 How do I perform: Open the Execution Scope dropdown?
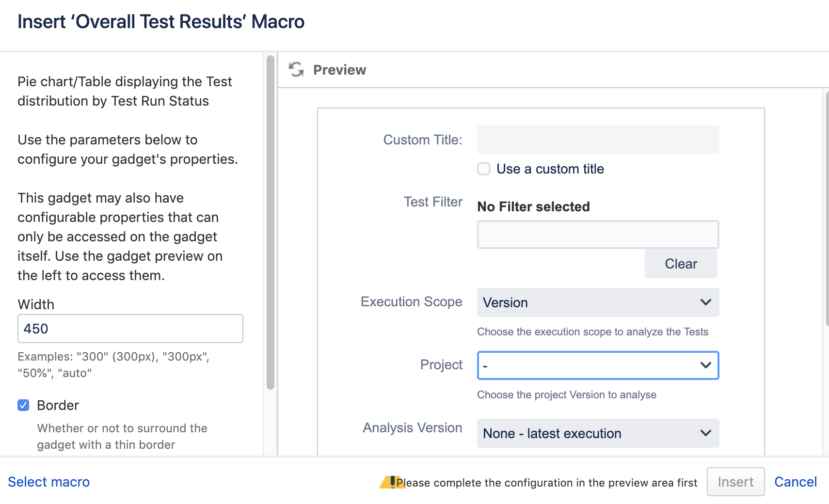598,302
